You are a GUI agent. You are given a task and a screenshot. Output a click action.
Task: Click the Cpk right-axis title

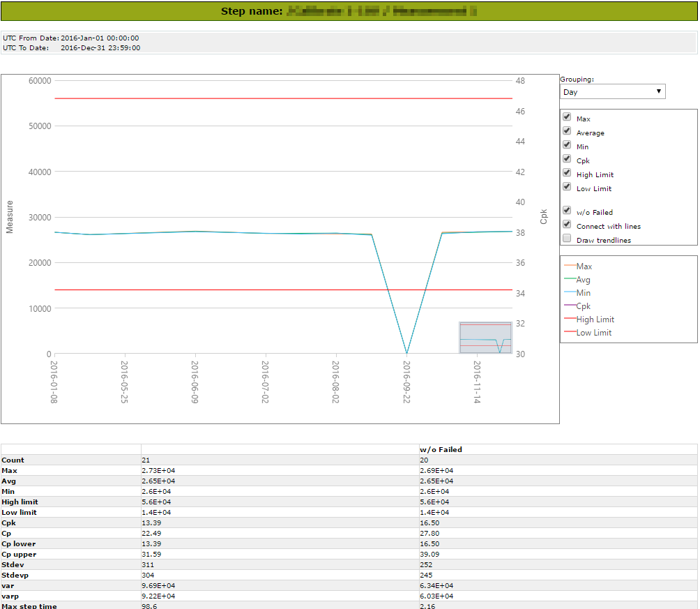tap(543, 217)
